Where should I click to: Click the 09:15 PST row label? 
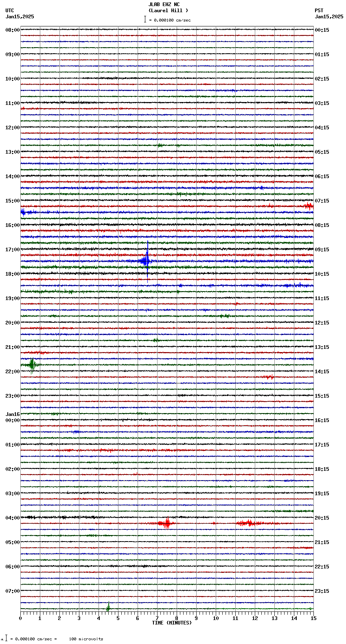322,250
